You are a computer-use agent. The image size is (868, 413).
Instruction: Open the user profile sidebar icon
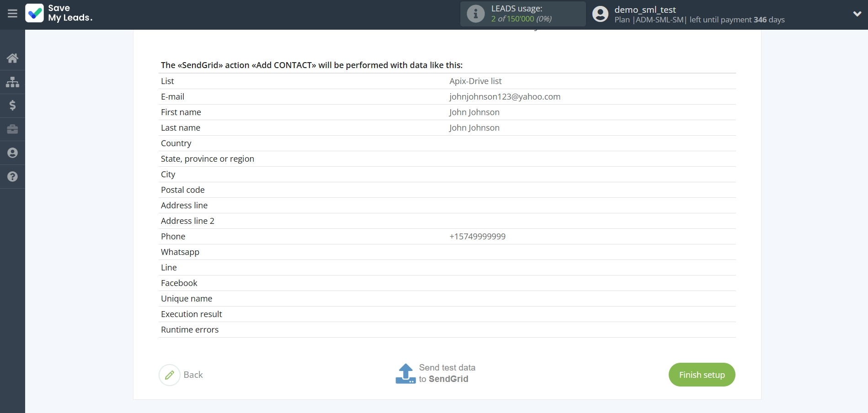pyautogui.click(x=12, y=153)
